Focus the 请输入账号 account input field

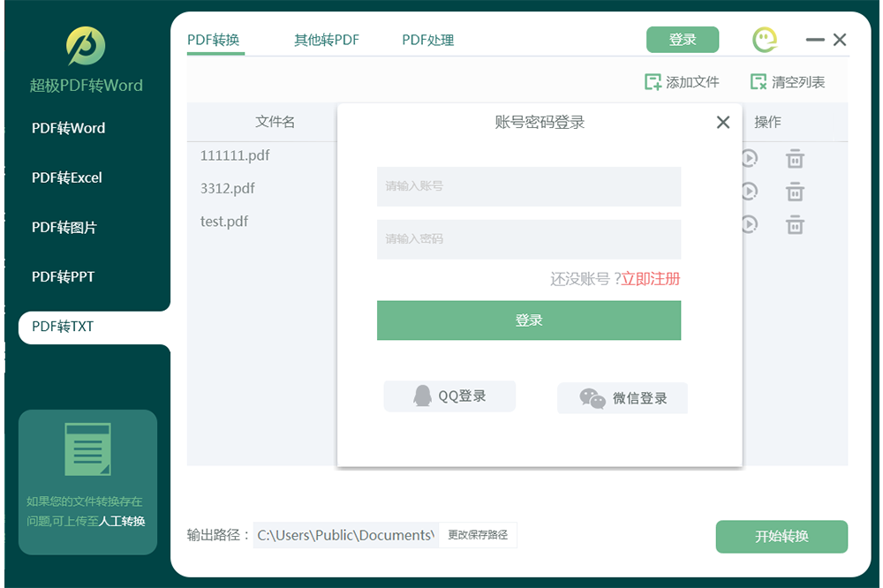pyautogui.click(x=529, y=186)
